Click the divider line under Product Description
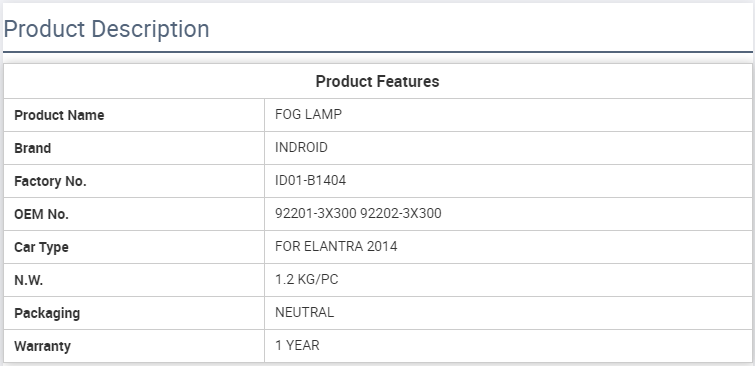 click(378, 52)
